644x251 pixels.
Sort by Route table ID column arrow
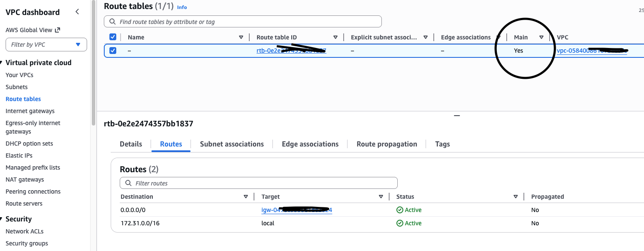point(336,37)
